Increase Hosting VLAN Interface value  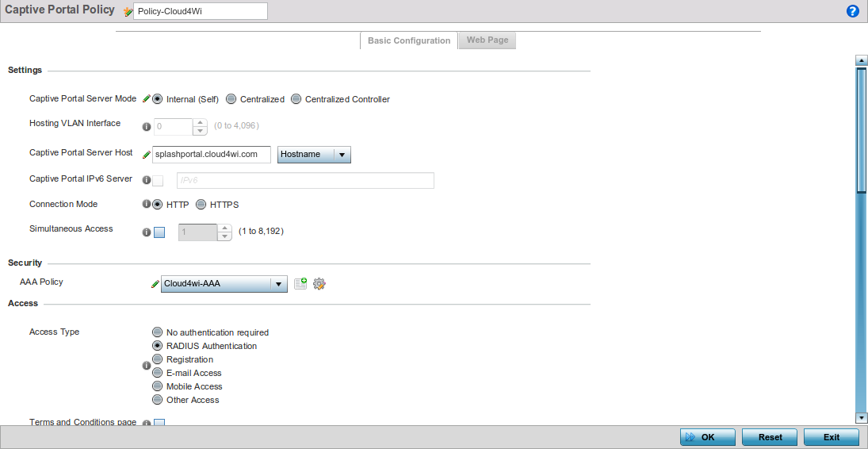pos(200,122)
